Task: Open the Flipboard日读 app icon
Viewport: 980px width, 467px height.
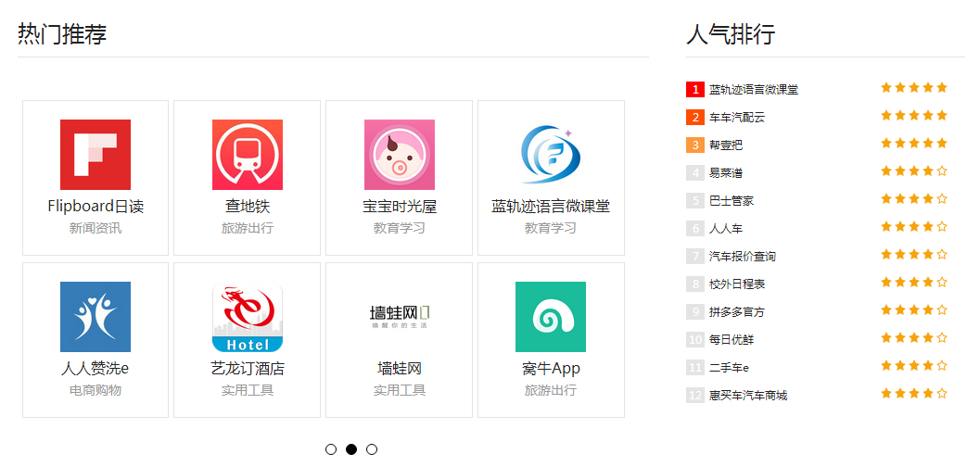Action: [95, 154]
